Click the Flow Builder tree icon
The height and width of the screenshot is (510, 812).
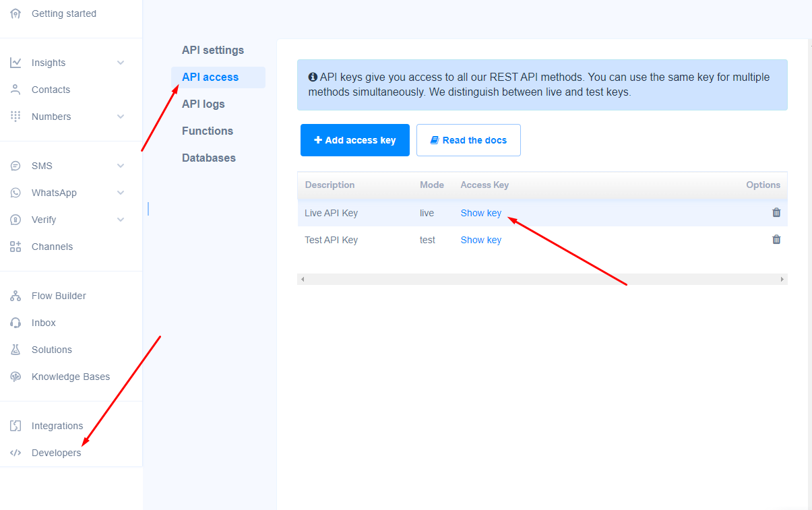coord(15,296)
